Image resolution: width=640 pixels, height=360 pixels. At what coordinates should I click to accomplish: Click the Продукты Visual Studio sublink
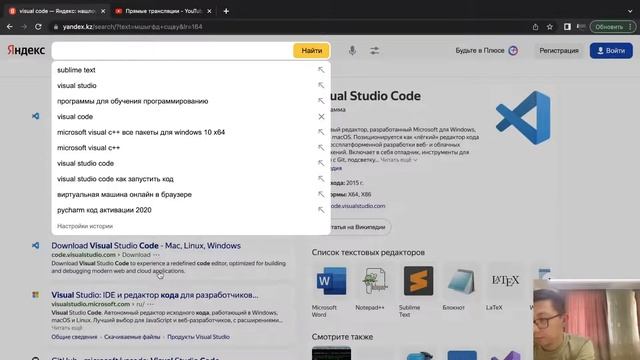click(x=198, y=337)
